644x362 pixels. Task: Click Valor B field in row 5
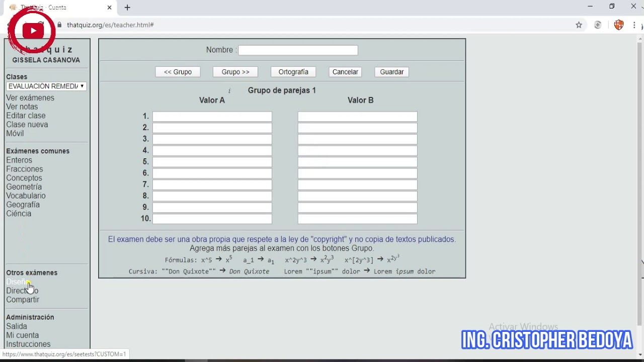coord(357,162)
